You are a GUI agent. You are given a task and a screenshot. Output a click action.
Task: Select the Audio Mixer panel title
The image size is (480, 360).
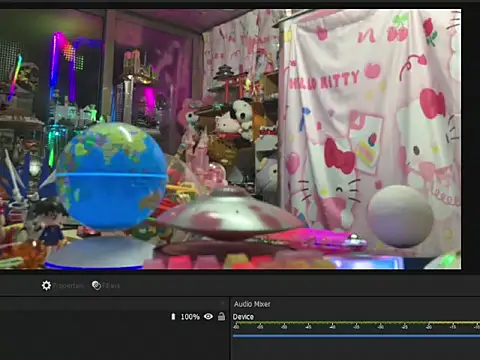(252, 304)
